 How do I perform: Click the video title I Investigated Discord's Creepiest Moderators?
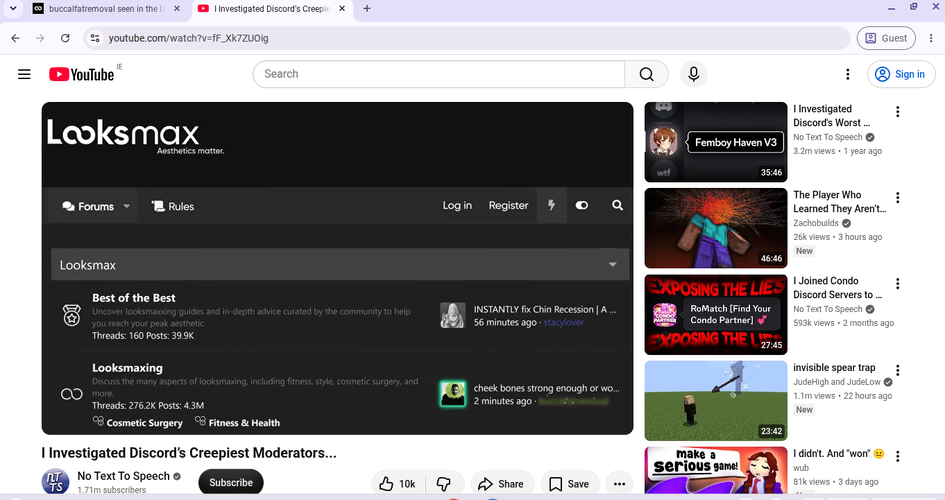click(x=189, y=452)
